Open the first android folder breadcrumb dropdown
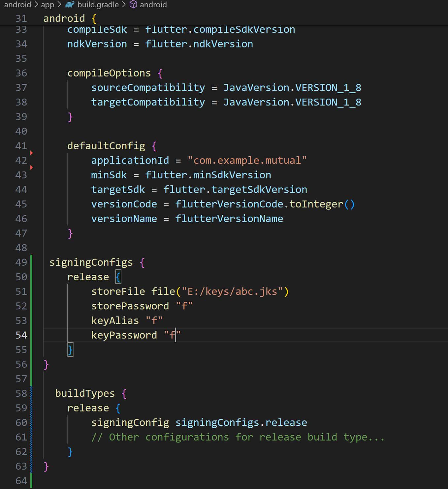 [17, 5]
